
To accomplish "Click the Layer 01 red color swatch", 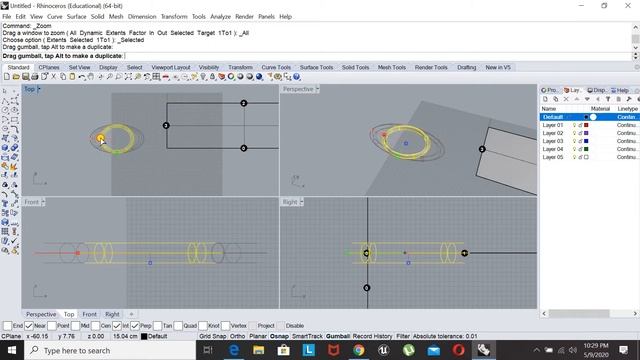I will coord(586,125).
